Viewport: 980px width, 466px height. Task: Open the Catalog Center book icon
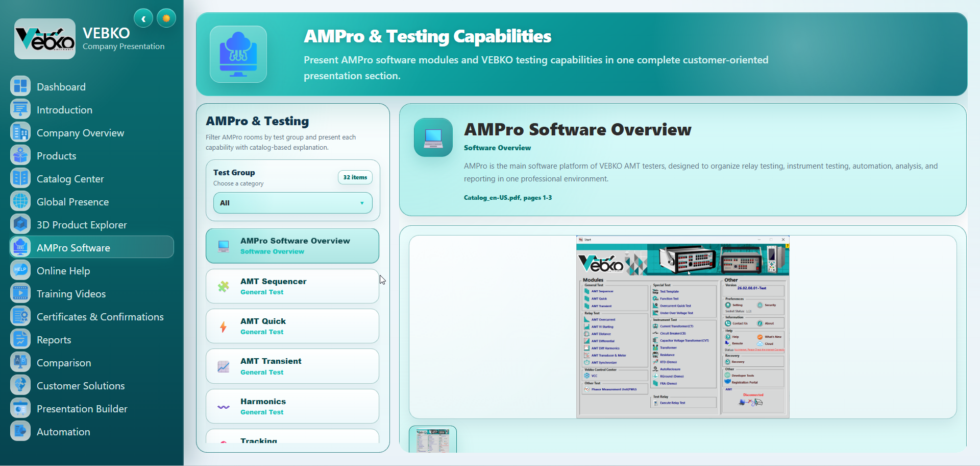point(20,178)
